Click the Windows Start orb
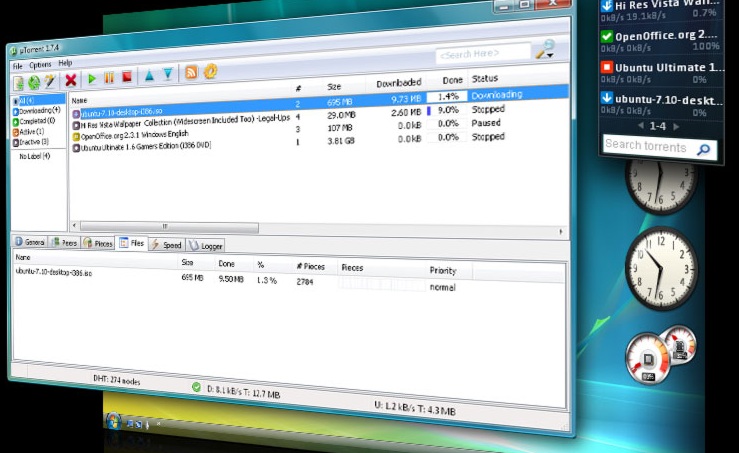The width and height of the screenshot is (739, 453). pyautogui.click(x=114, y=421)
